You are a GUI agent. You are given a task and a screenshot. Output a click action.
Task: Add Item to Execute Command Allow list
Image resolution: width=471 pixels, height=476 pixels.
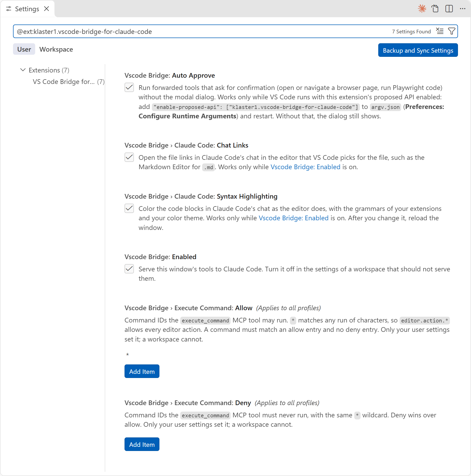[142, 371]
